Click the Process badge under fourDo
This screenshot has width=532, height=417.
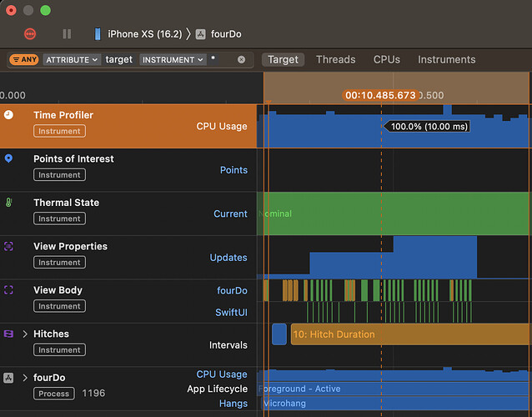[54, 394]
